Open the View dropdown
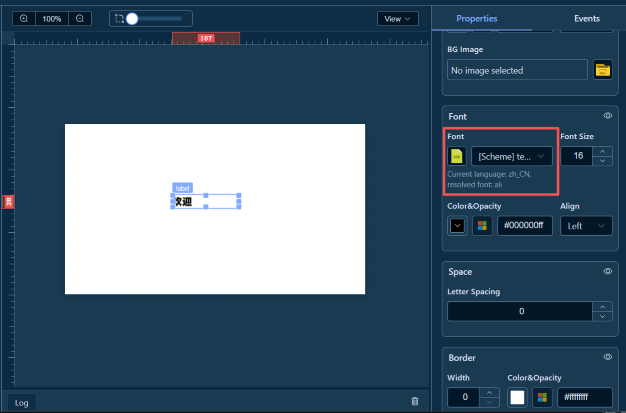626x413 pixels. point(398,19)
